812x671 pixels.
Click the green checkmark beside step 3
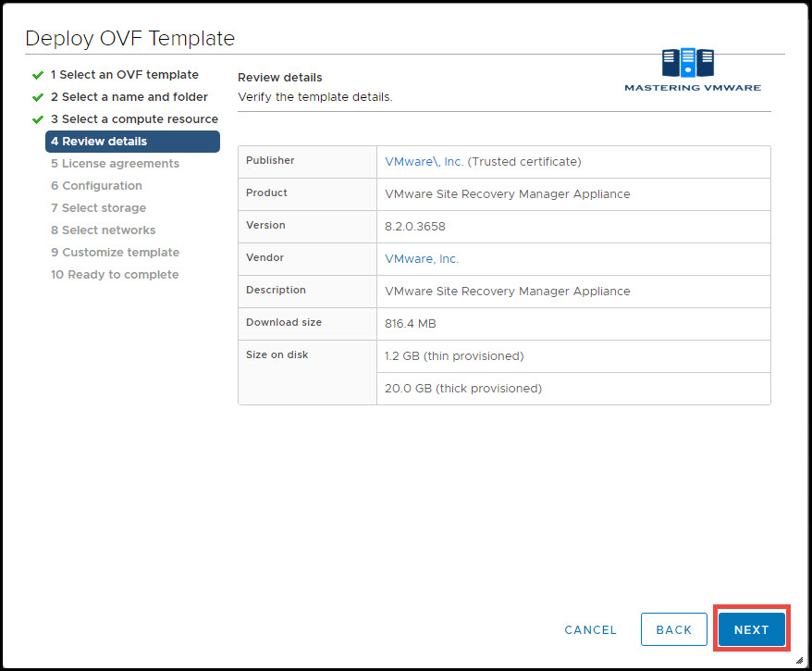(38, 119)
